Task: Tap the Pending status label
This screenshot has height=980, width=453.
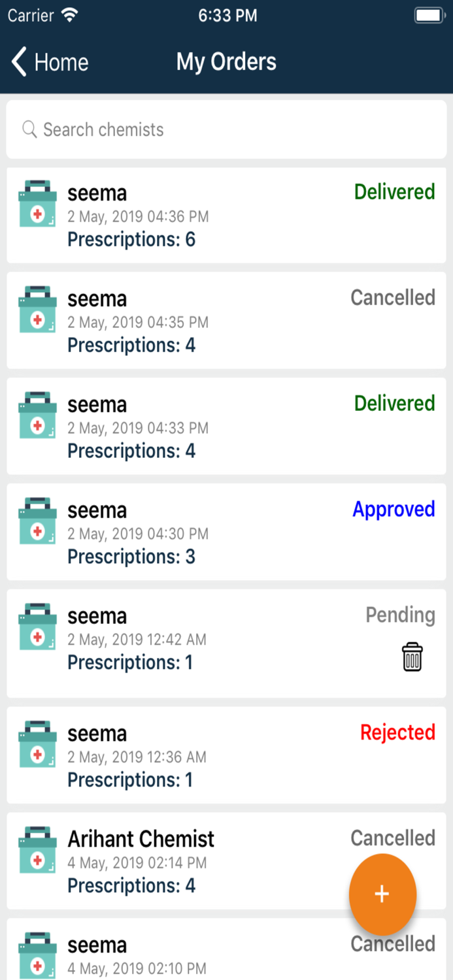Action: pyautogui.click(x=400, y=615)
